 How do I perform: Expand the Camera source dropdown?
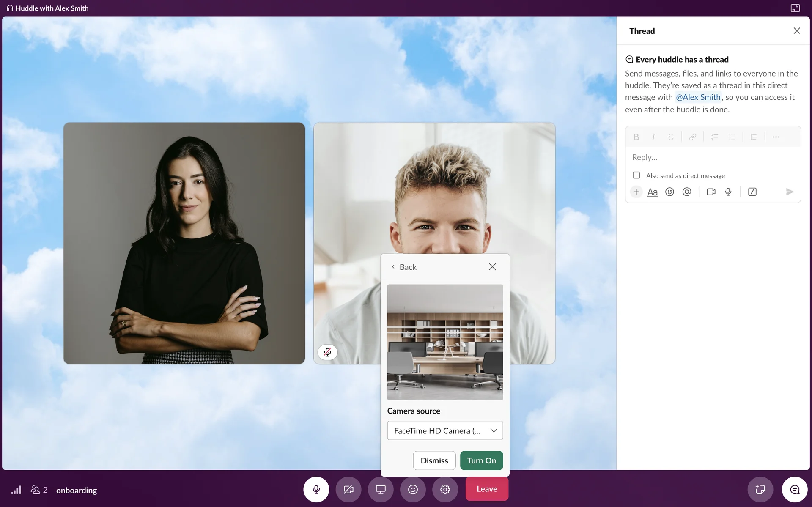pyautogui.click(x=445, y=430)
